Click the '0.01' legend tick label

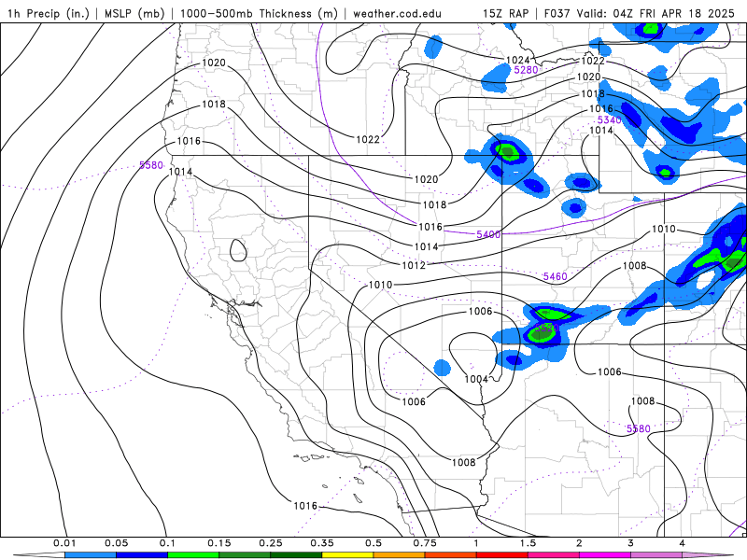pos(64,543)
